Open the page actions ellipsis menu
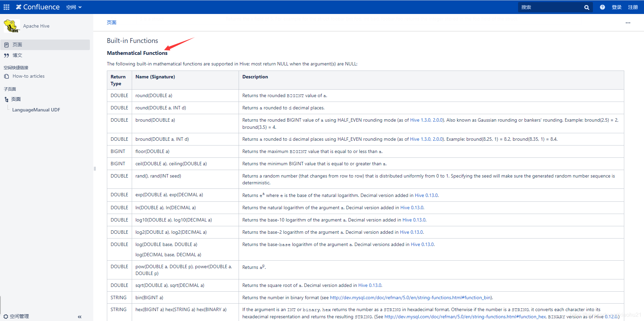644x321 pixels. (628, 23)
